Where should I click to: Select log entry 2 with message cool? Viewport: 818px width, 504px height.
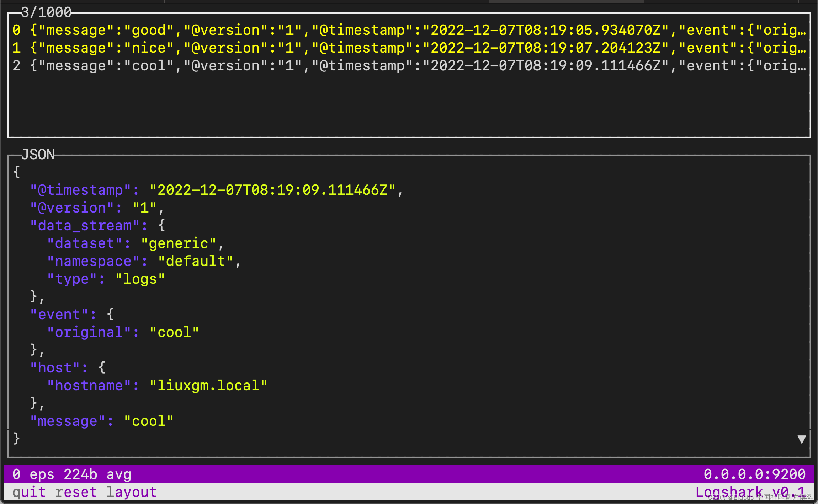click(213, 65)
